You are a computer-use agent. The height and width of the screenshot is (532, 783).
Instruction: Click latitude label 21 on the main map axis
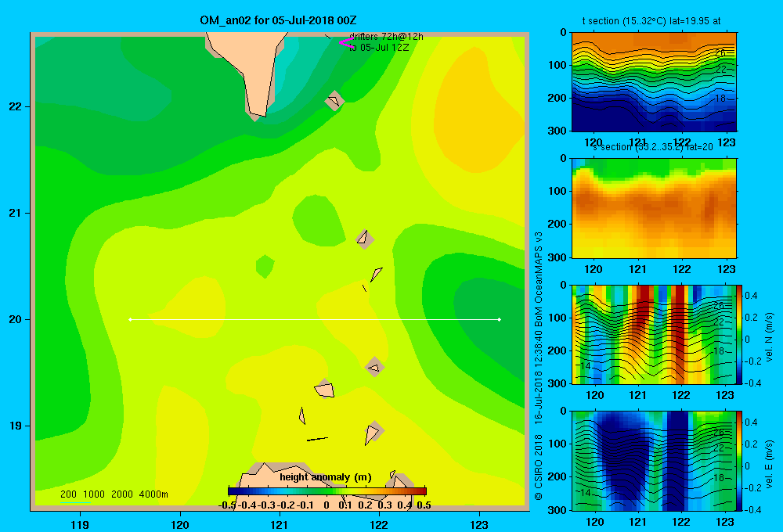16,213
